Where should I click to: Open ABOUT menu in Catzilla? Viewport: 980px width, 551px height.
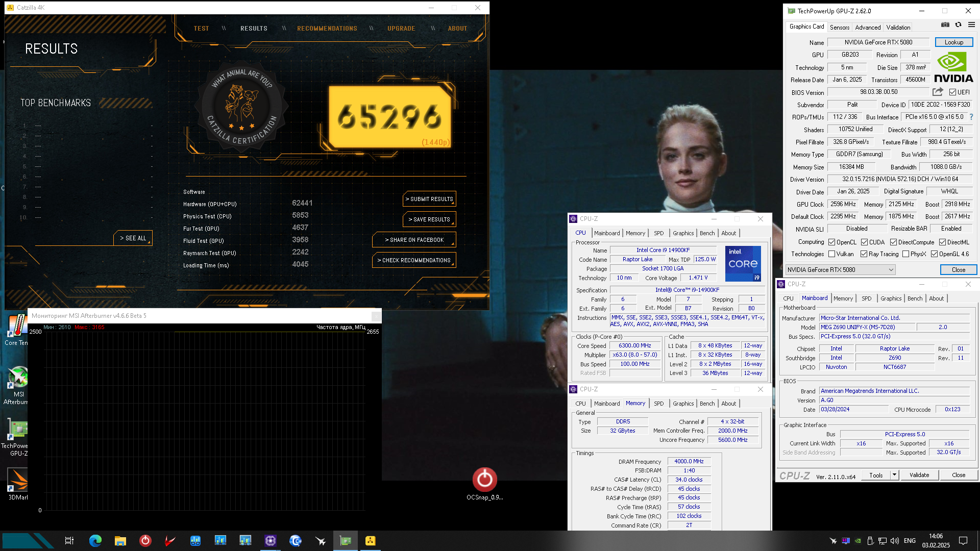pos(457,29)
